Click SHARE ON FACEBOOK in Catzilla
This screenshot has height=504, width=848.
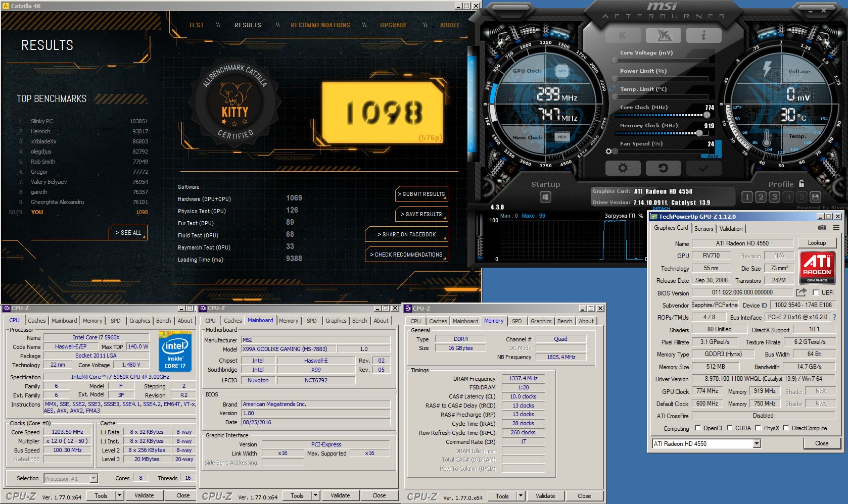coord(406,234)
